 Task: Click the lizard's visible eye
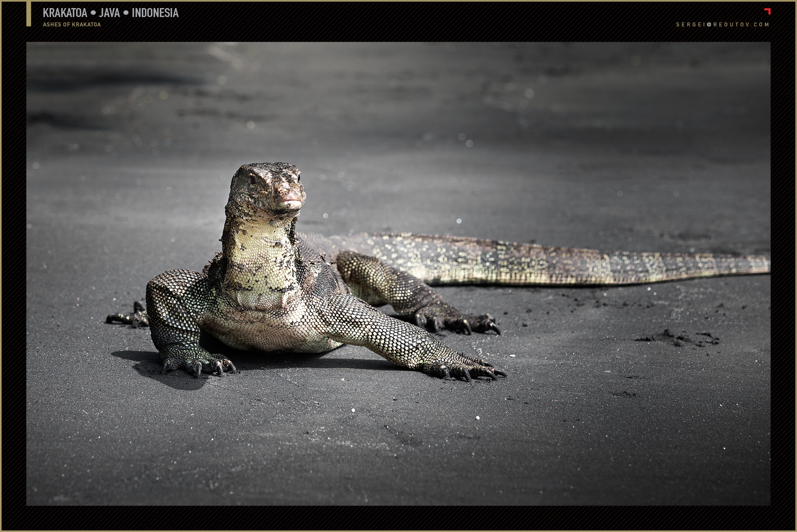point(253,180)
